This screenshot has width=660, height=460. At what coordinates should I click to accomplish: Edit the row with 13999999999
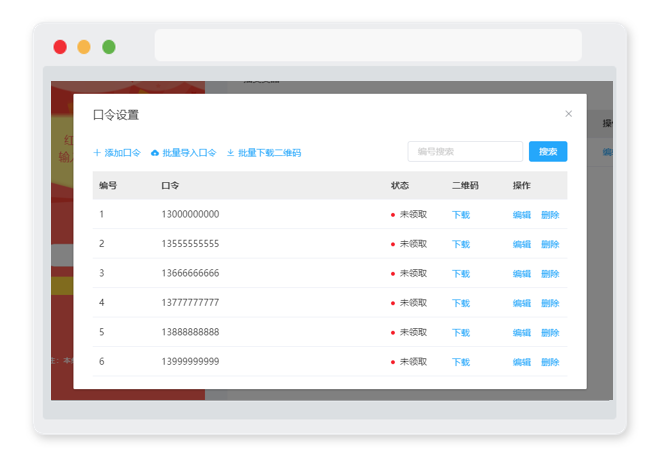522,362
